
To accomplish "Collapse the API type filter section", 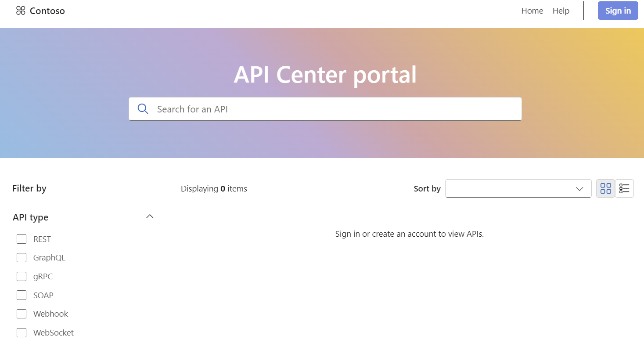I will [x=150, y=216].
